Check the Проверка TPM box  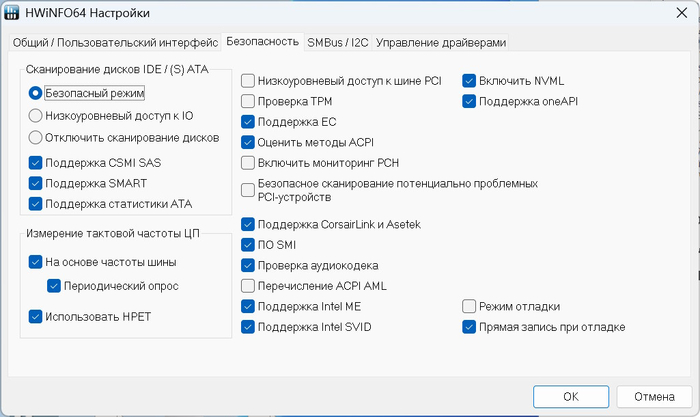click(248, 101)
